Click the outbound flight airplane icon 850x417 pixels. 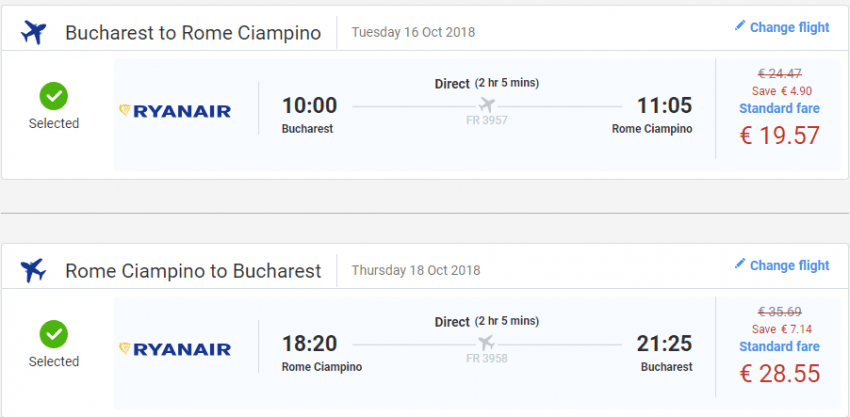[x=34, y=33]
